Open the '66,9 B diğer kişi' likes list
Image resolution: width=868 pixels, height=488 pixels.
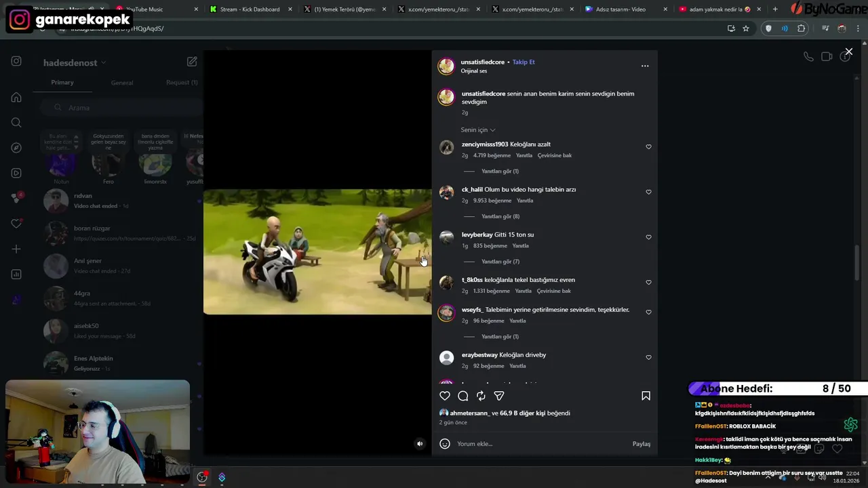524,413
